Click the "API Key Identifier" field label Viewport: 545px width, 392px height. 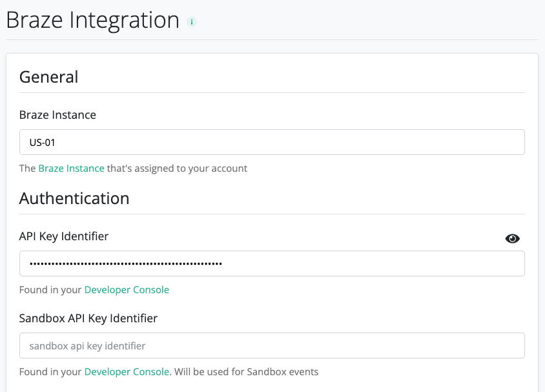pyautogui.click(x=64, y=236)
